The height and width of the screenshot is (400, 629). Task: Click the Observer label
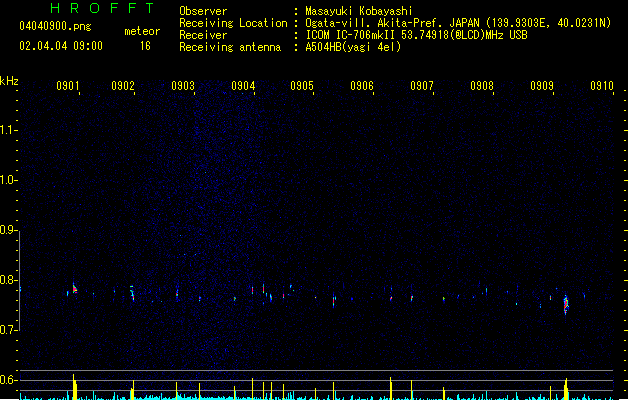click(203, 11)
